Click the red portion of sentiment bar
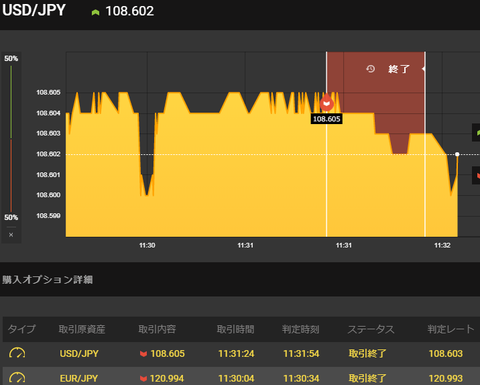Viewport: 480px width, 385px height. (x=11, y=176)
